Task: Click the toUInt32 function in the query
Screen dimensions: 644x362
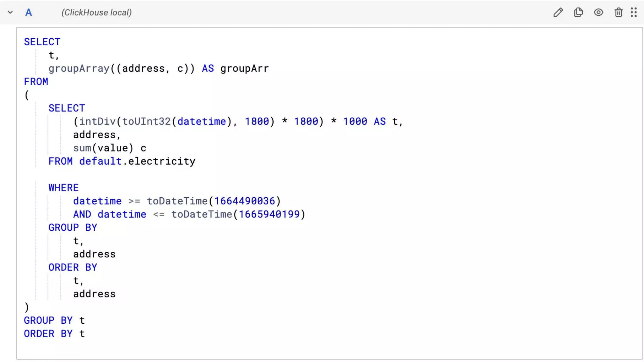Action: click(x=146, y=122)
